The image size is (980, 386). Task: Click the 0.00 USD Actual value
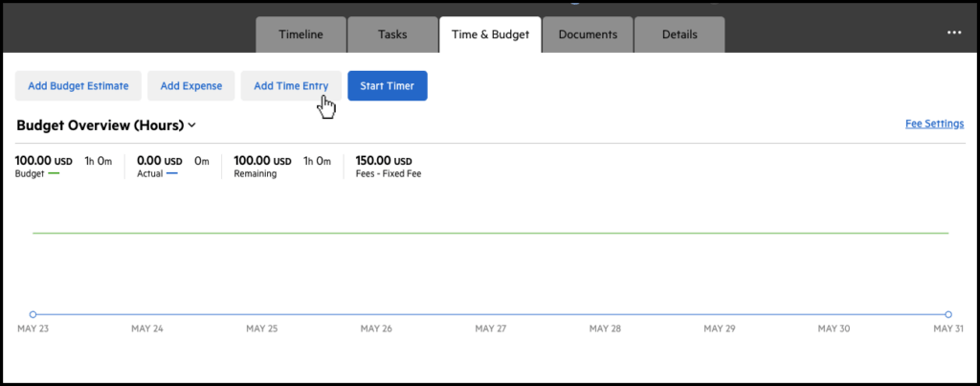(160, 161)
